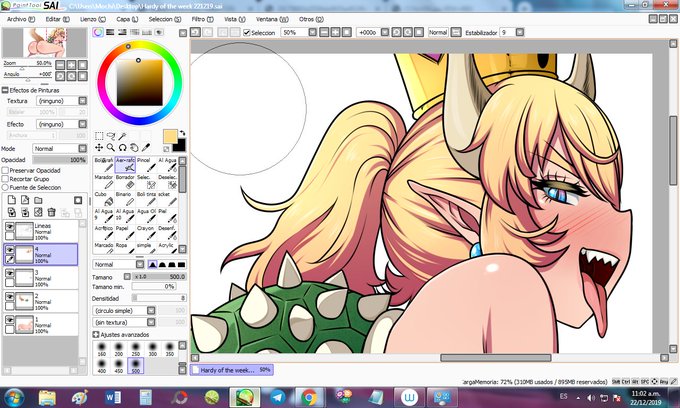
Task: Click the foreground yellow color swatch
Action: point(170,136)
